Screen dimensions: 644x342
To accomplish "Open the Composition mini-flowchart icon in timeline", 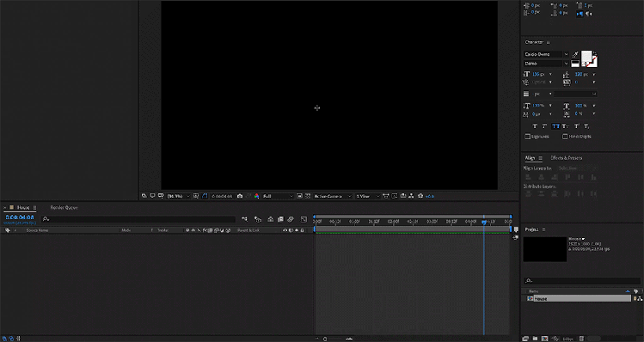I will pos(245,219).
